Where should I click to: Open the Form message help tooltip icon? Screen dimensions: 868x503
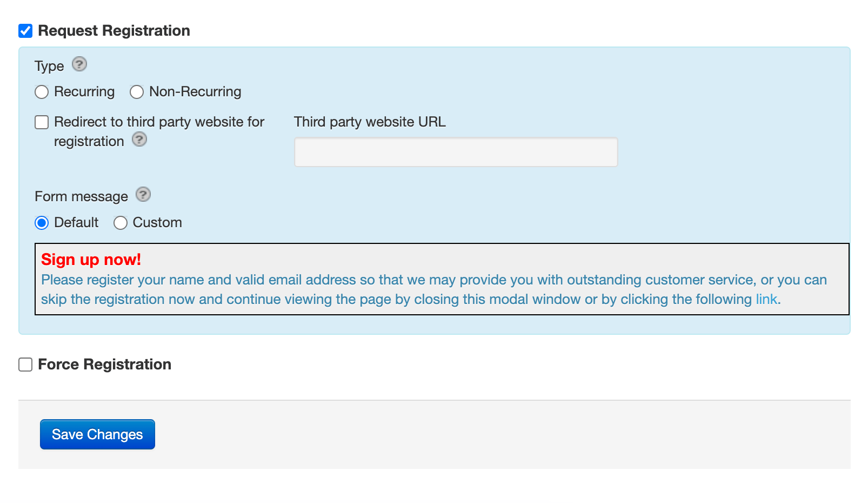[143, 194]
